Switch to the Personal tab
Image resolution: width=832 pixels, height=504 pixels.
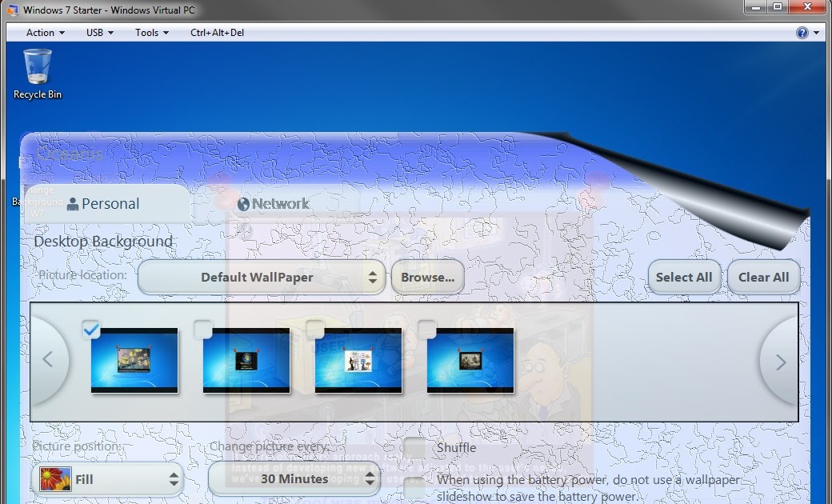pos(106,204)
